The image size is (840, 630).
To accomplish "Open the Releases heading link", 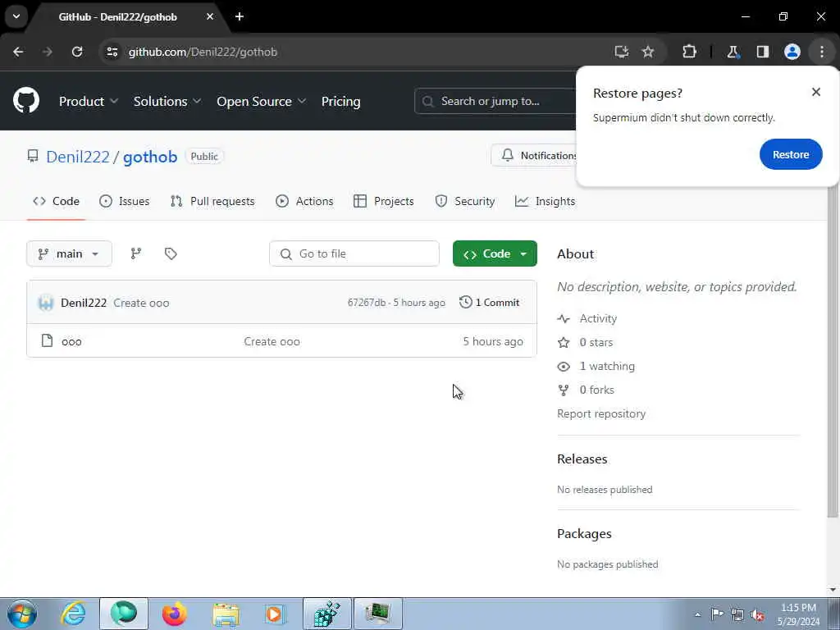I will coord(582,459).
